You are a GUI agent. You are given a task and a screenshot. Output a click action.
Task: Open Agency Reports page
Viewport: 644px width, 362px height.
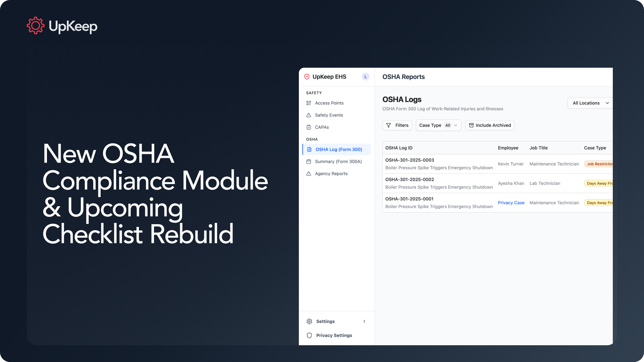336,174
